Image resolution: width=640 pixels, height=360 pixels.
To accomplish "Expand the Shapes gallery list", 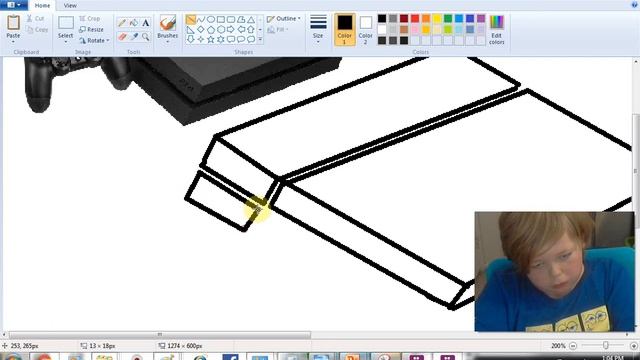I will pyautogui.click(x=260, y=40).
